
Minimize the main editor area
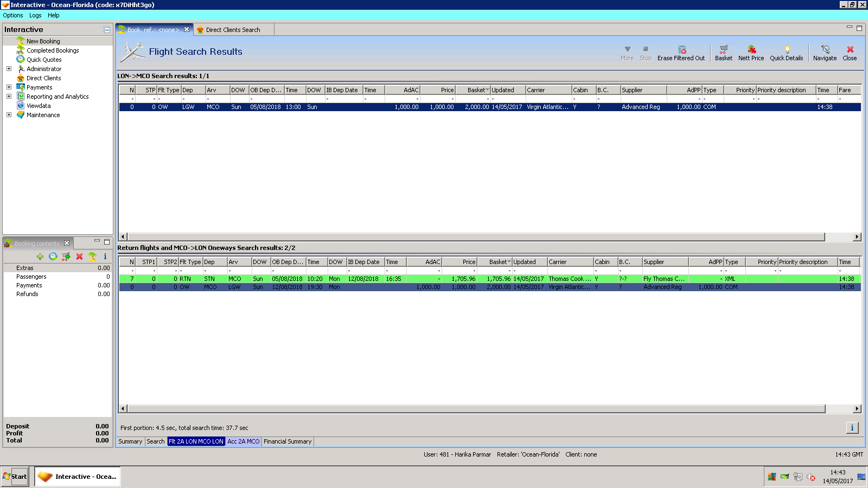[x=850, y=27]
